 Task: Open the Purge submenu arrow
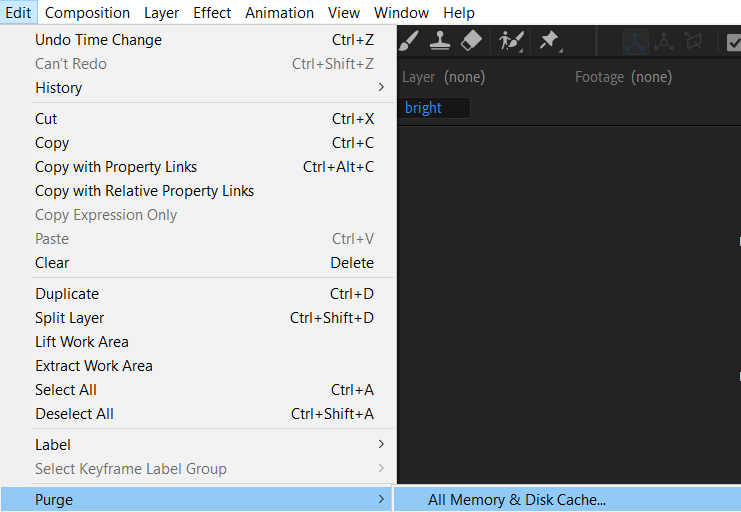[x=381, y=500]
